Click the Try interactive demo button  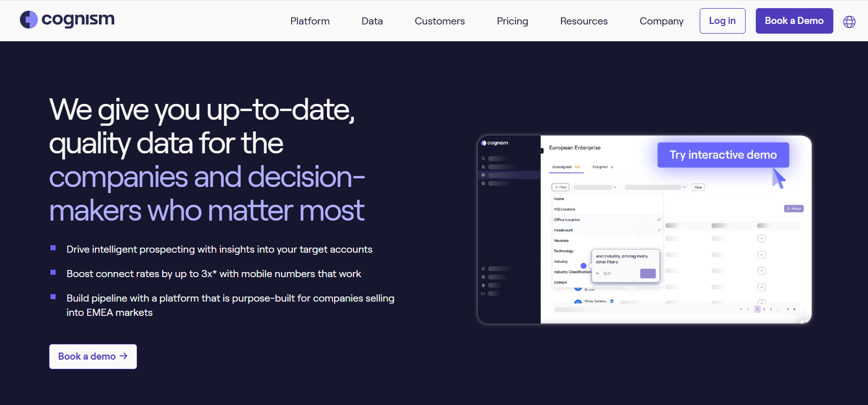(723, 155)
